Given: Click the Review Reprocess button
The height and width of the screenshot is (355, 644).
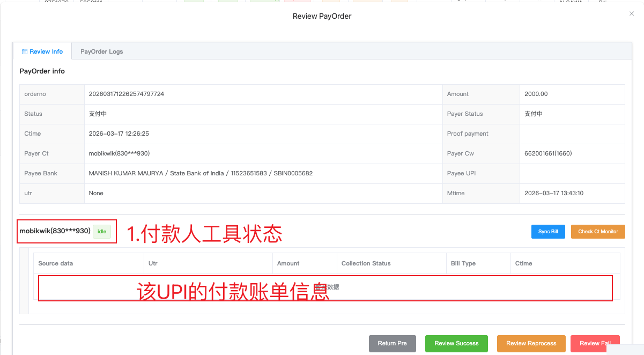Looking at the screenshot, I should [531, 344].
